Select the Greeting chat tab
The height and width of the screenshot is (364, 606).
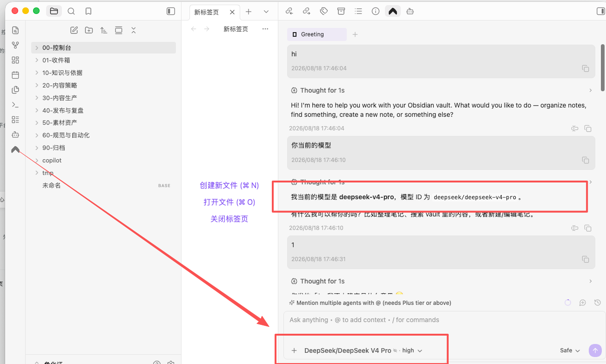pyautogui.click(x=317, y=34)
